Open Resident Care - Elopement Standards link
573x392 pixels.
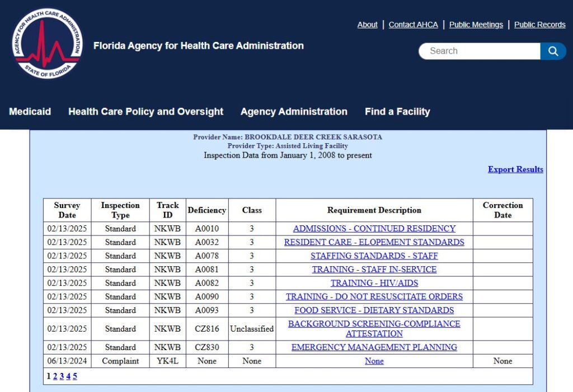click(374, 242)
